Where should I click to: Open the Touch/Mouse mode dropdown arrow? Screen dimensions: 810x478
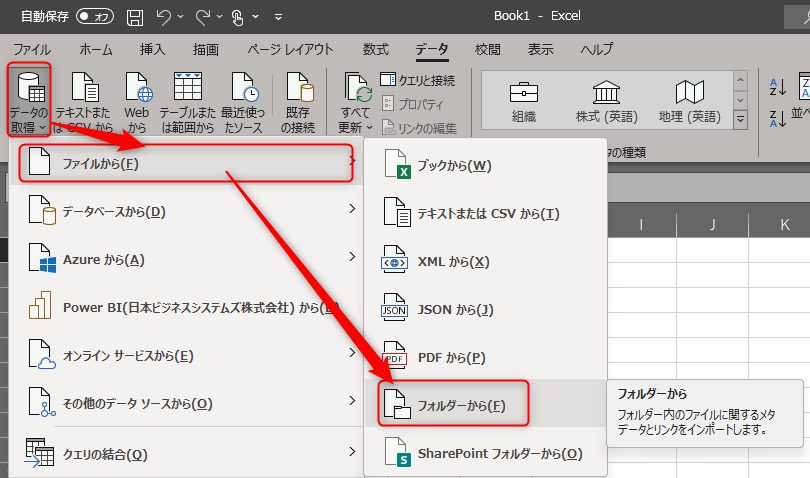(255, 17)
